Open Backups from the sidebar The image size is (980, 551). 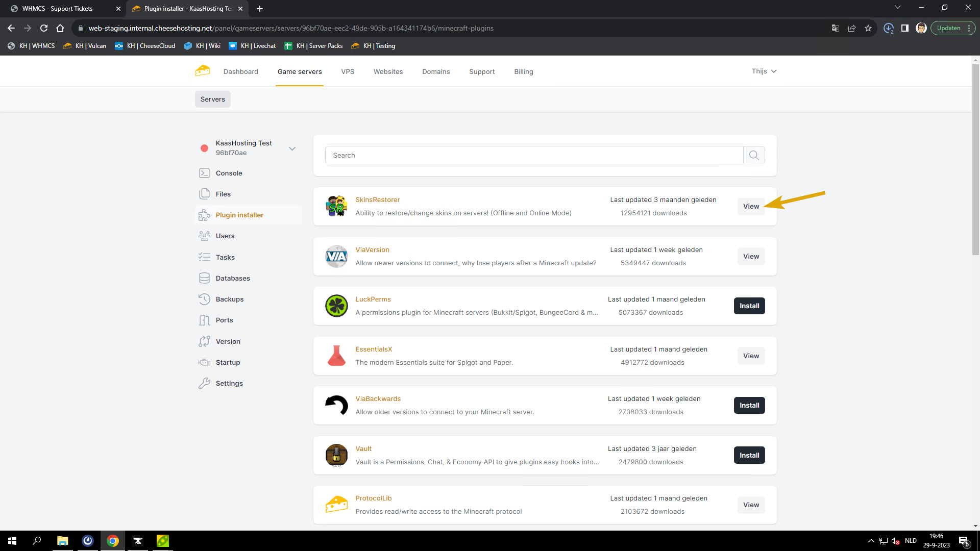pos(229,299)
